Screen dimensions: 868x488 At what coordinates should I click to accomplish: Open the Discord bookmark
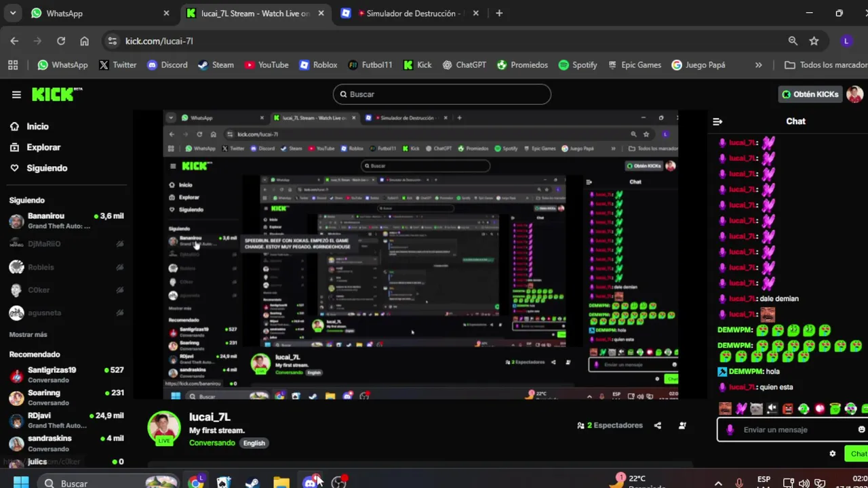(x=167, y=65)
